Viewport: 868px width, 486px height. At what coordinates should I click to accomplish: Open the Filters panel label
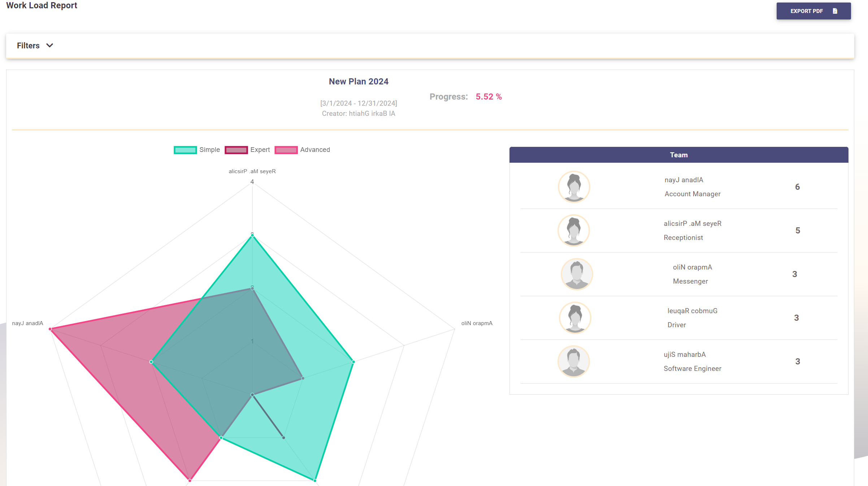[28, 45]
